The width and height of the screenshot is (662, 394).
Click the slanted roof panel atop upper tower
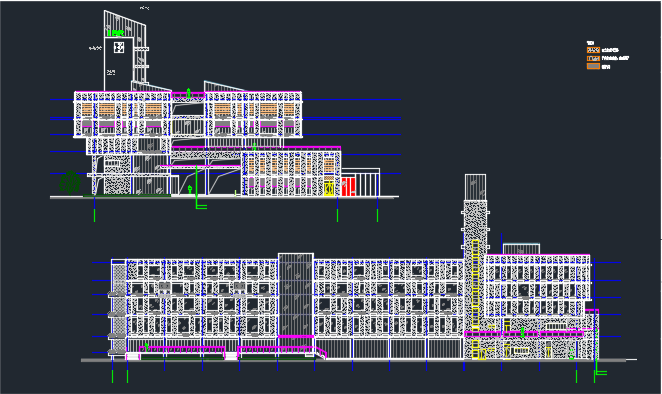point(125,25)
